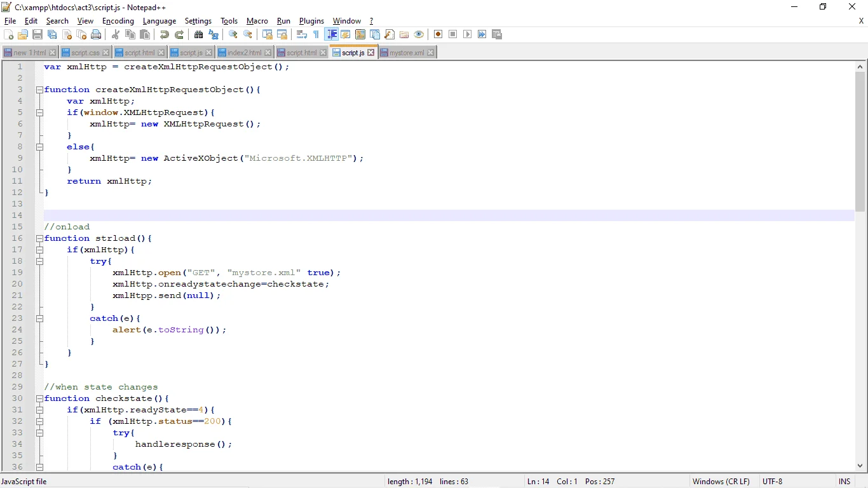Toggle show all characters pilcrow icon
This screenshot has height=488, width=868.
point(316,34)
